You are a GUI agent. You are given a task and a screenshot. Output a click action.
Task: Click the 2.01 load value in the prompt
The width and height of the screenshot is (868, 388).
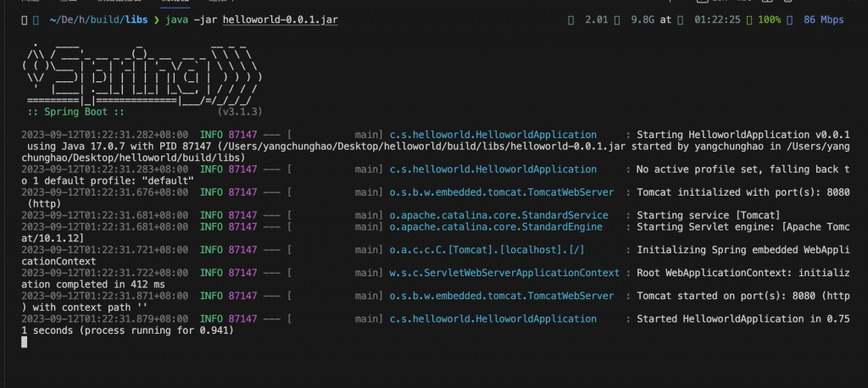(x=596, y=20)
